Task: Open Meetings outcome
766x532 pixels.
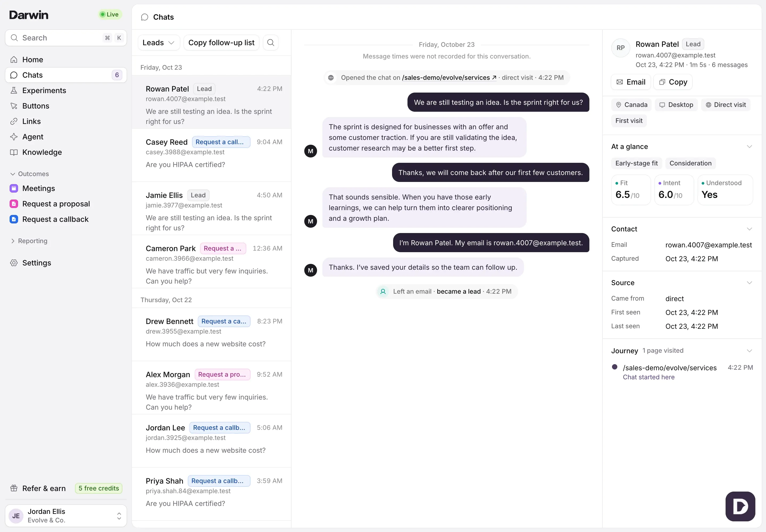Action: 66,188
